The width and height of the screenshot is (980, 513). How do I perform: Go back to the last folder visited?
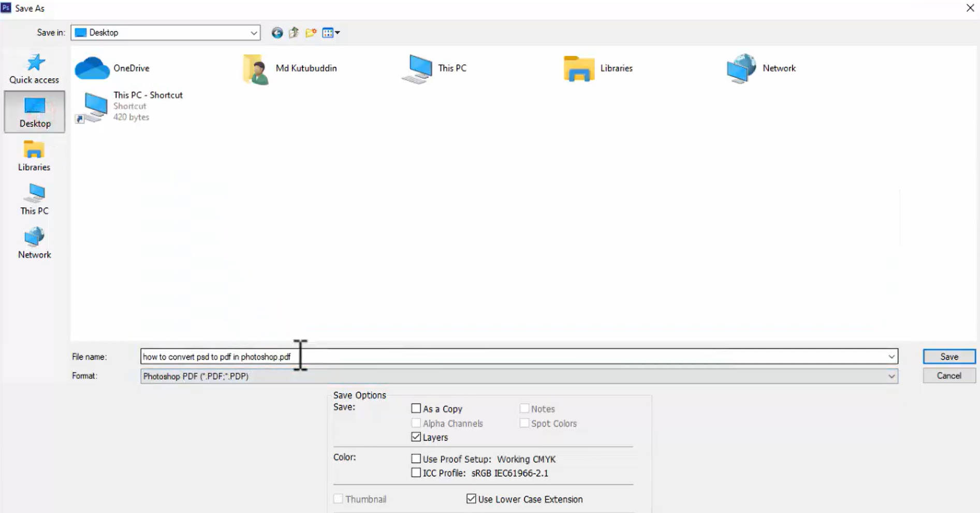coord(277,33)
